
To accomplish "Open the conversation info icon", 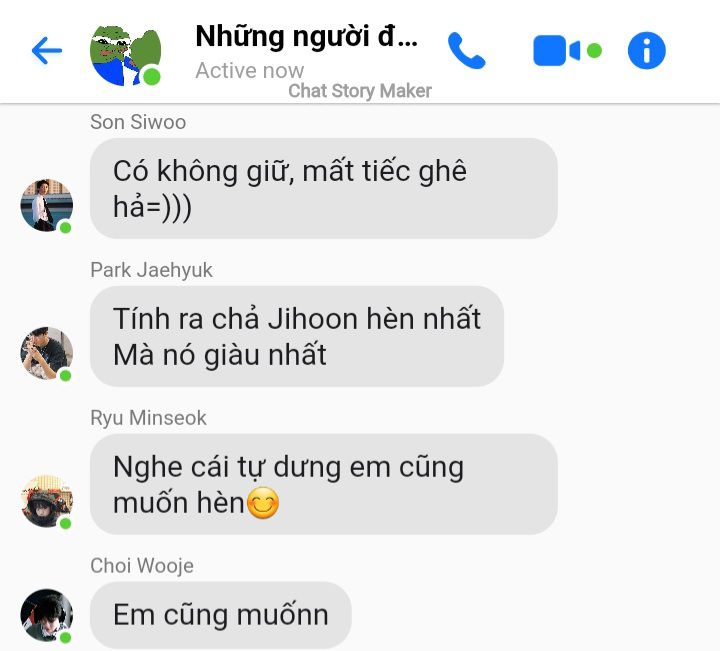I will (647, 51).
